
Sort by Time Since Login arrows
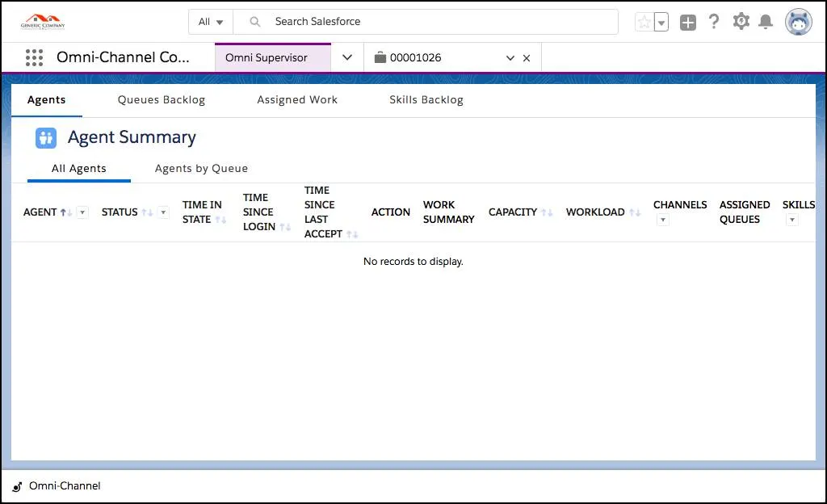click(x=285, y=227)
